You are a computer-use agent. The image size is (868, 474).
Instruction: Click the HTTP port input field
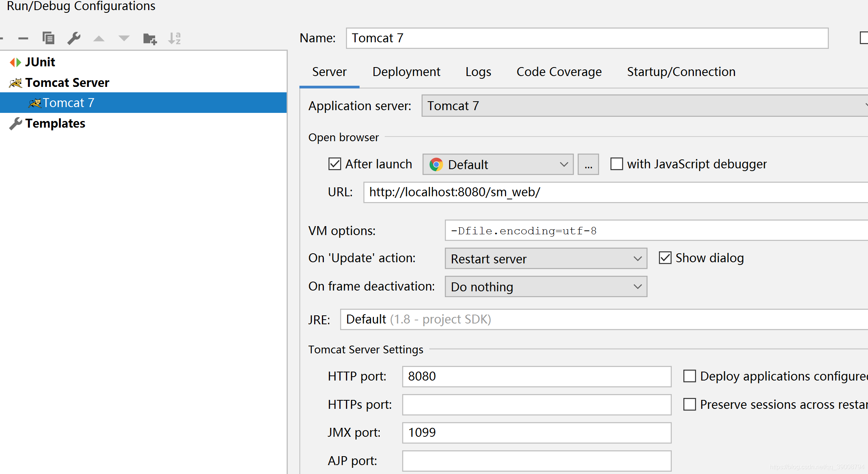point(536,376)
